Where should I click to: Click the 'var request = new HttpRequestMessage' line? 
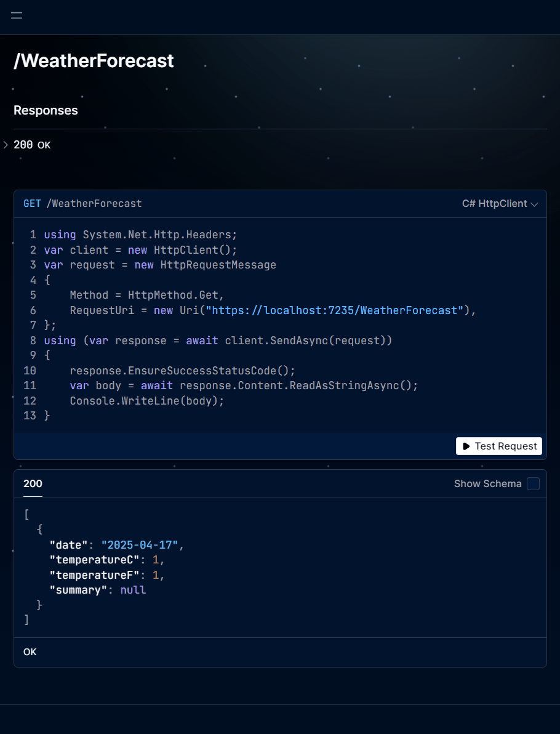[160, 265]
